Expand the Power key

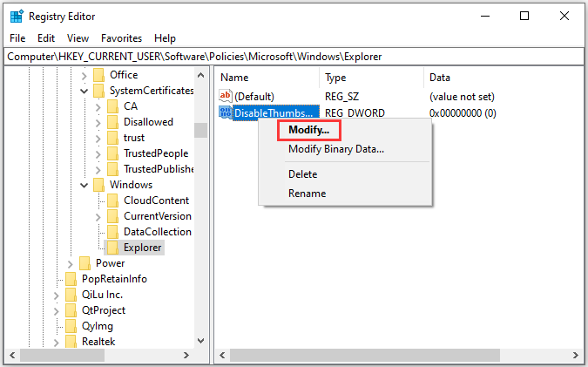coord(71,264)
